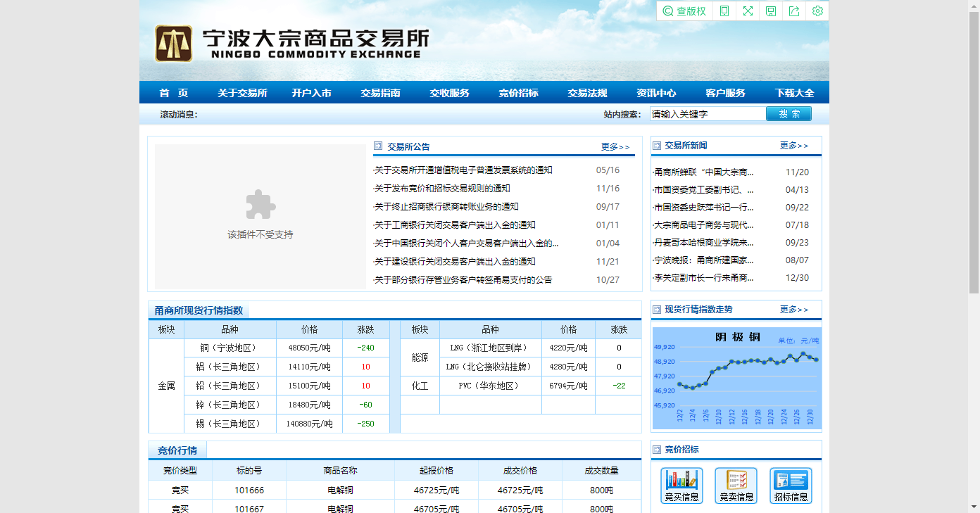Open 下载大全 menu item
This screenshot has width=980, height=513.
point(795,93)
